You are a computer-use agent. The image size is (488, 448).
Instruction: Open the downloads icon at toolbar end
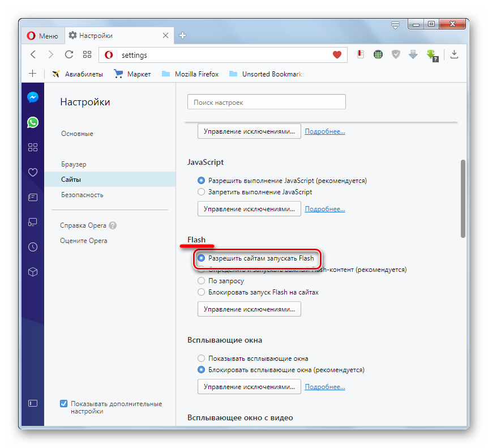(x=454, y=54)
